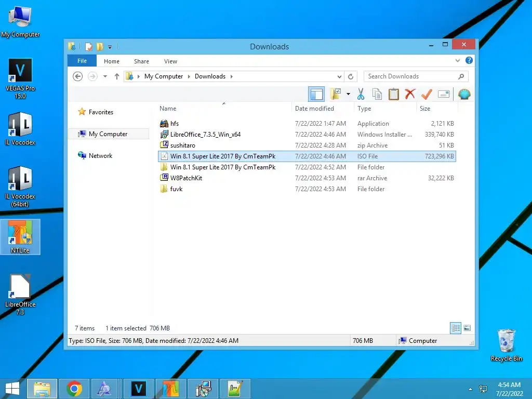Click the Forward navigation arrow

[x=92, y=76]
